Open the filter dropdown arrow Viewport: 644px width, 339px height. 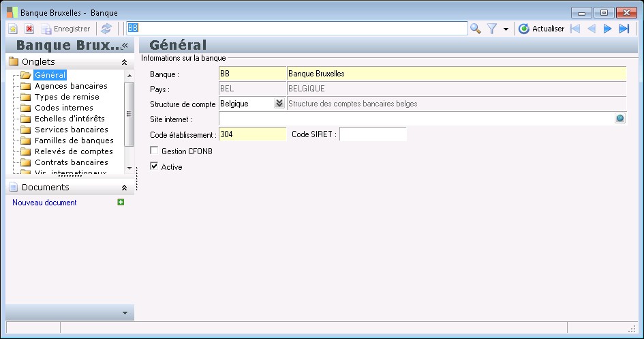[506, 29]
